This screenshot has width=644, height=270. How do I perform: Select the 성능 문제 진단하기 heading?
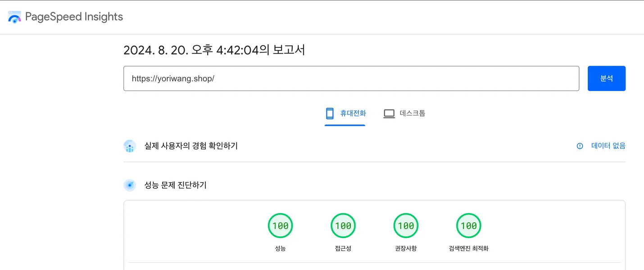[175, 185]
